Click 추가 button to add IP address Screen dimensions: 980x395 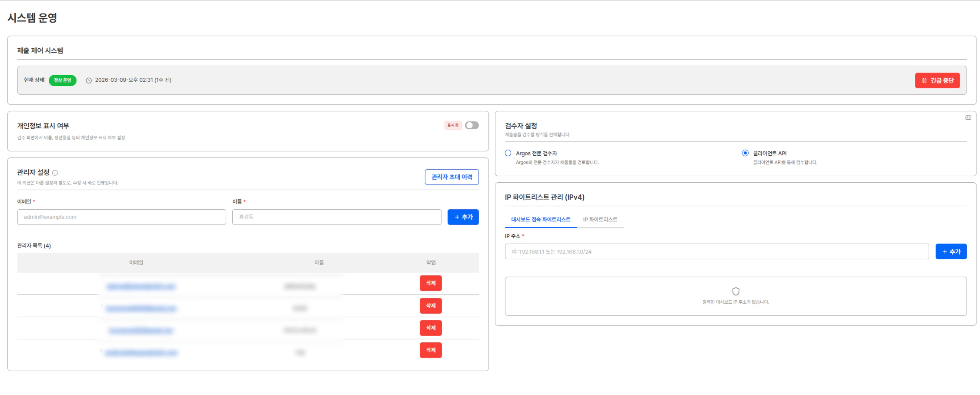[x=951, y=251]
